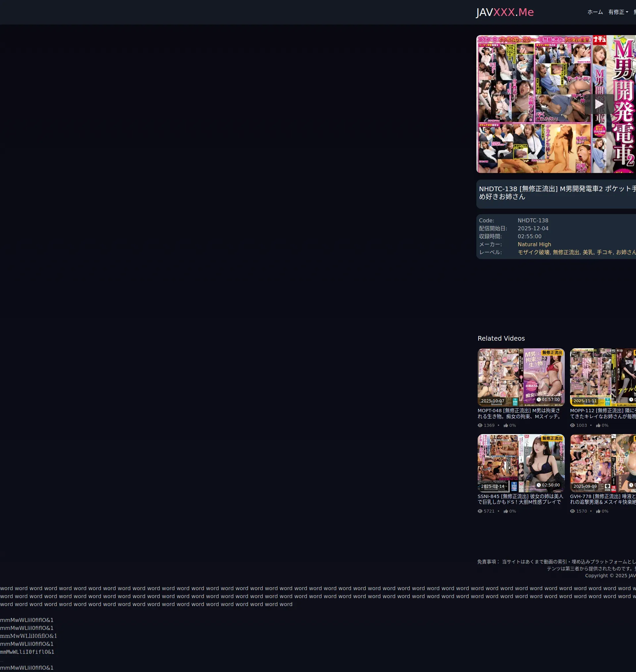Open the ホーム menu item
This screenshot has height=672, width=636.
pos(595,12)
